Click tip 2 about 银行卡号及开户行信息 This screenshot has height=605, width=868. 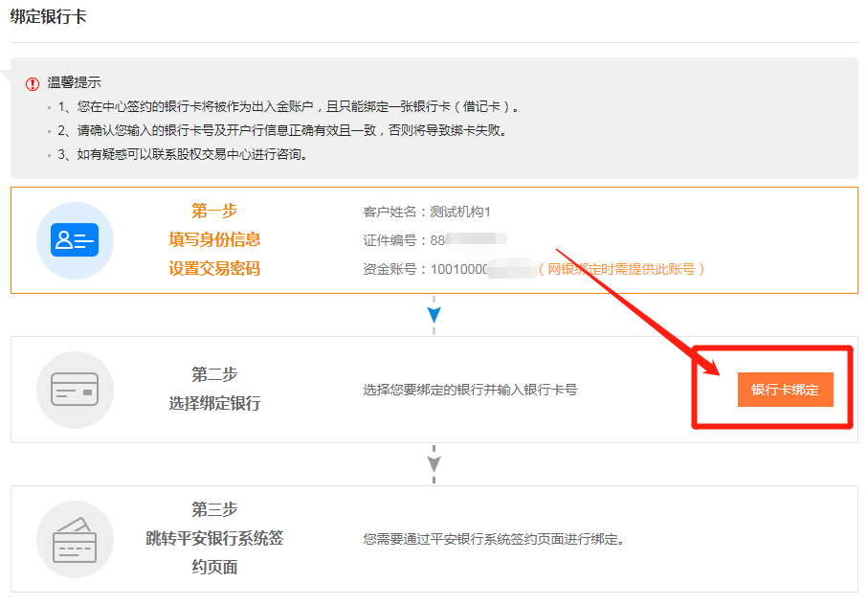pyautogui.click(x=282, y=130)
